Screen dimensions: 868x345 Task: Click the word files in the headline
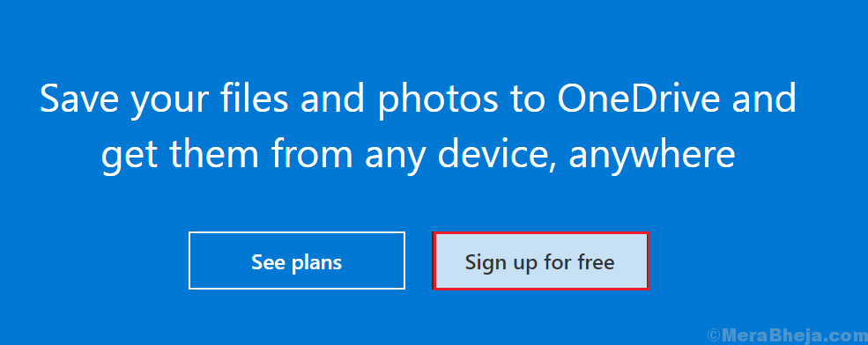pyautogui.click(x=256, y=98)
